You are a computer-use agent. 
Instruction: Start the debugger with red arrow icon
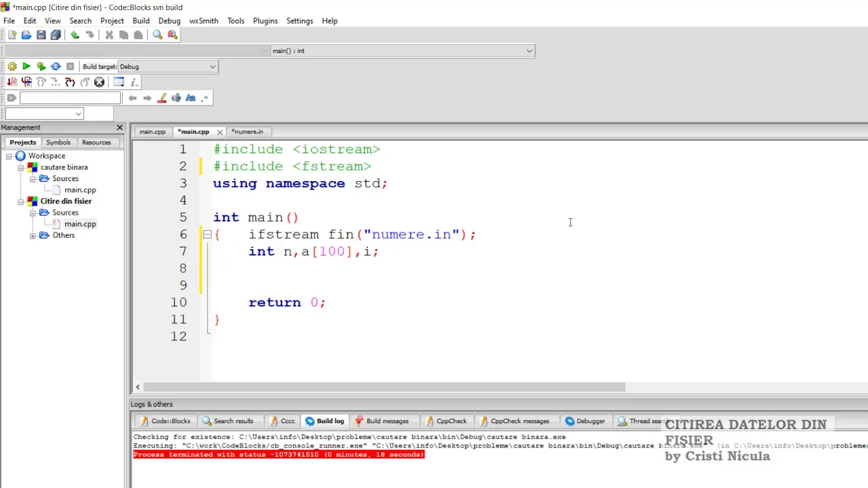pos(12,82)
